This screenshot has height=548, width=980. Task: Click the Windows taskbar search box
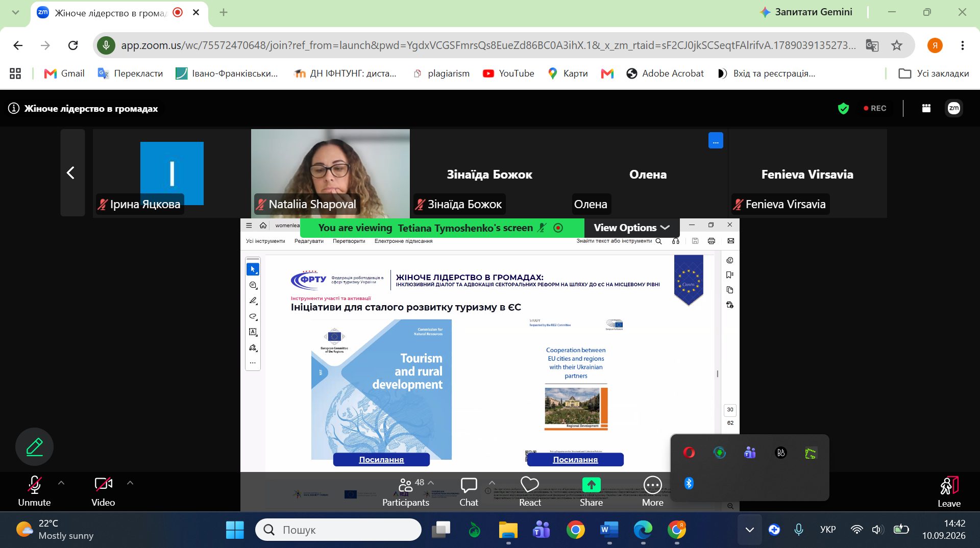click(338, 530)
